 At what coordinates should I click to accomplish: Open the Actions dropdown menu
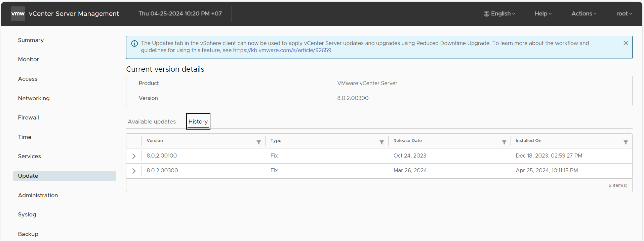(583, 14)
